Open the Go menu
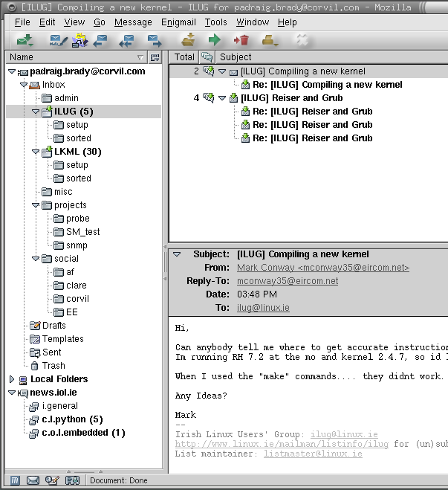The image size is (448, 490). pyautogui.click(x=100, y=22)
